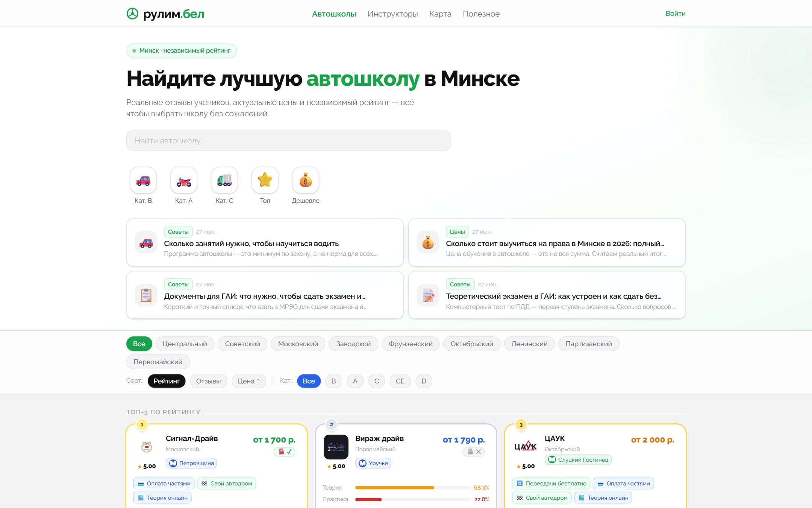This screenshot has width=812, height=508.
Task: Sort schools by Рейтинг
Action: 167,381
